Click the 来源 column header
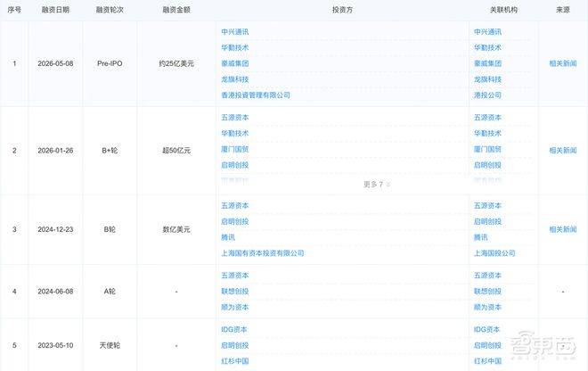 563,10
